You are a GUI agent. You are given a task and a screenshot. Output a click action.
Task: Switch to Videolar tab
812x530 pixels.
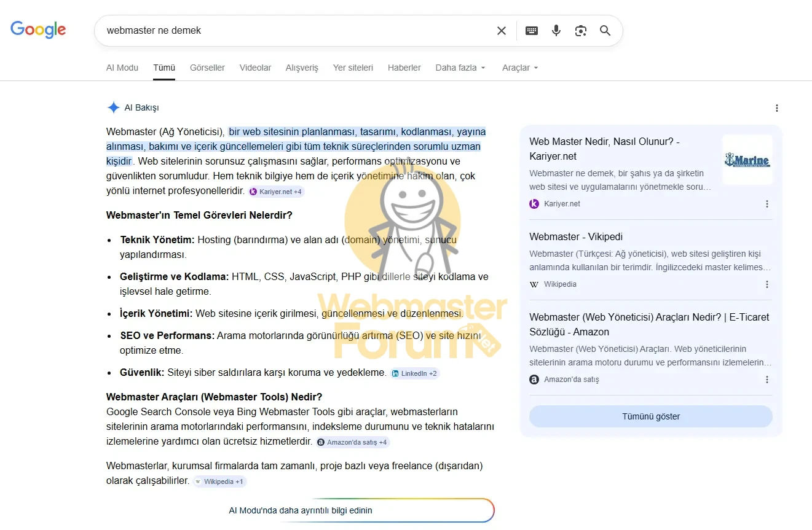tap(255, 68)
